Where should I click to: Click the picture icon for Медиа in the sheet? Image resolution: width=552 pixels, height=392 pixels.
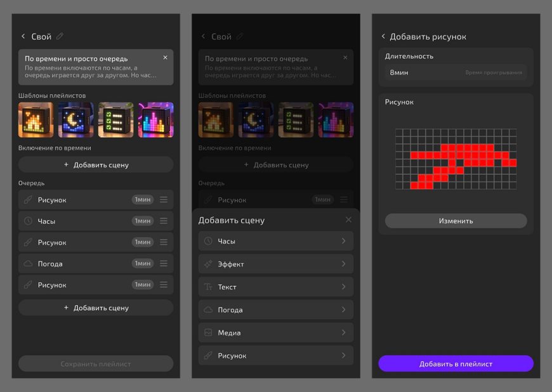click(208, 332)
